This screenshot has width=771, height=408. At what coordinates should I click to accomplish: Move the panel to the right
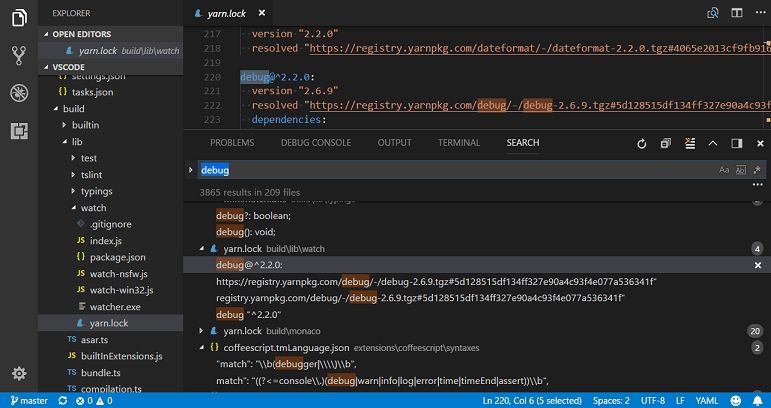pyautogui.click(x=737, y=144)
